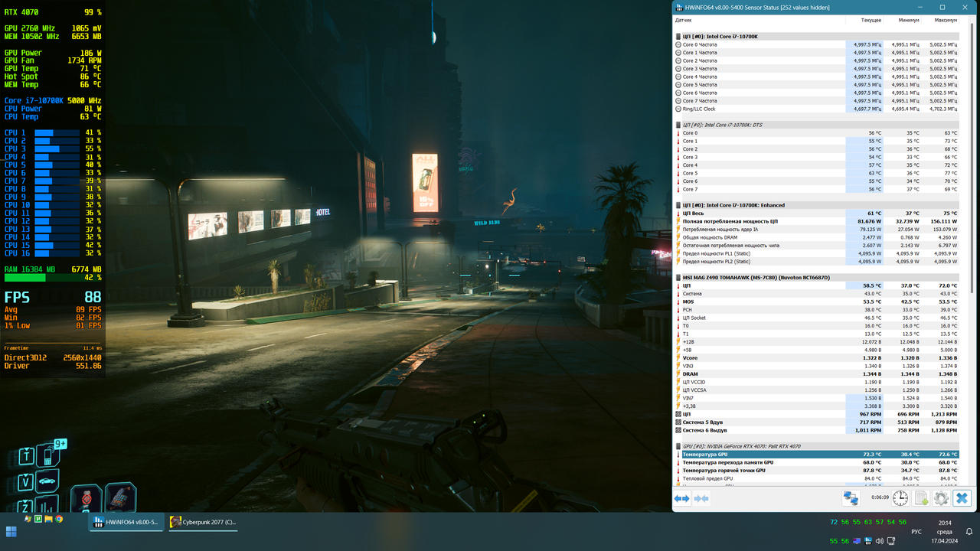Open the Windows Start menu
The image size is (980, 551).
(x=11, y=531)
